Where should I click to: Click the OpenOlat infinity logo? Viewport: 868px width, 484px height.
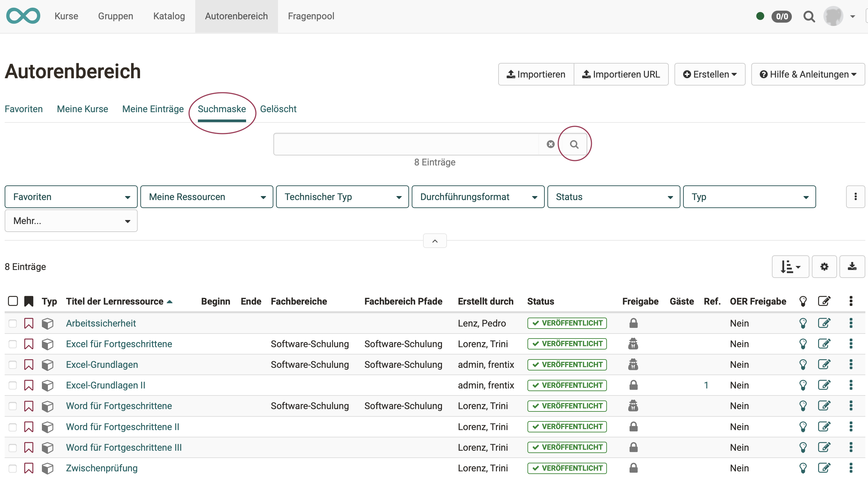[23, 16]
